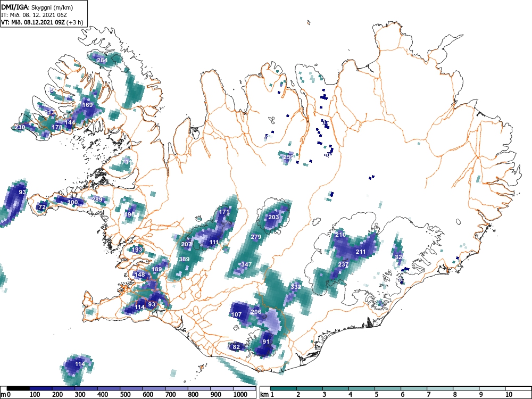Select the map value 279
The image size is (532, 399).
[256, 237]
